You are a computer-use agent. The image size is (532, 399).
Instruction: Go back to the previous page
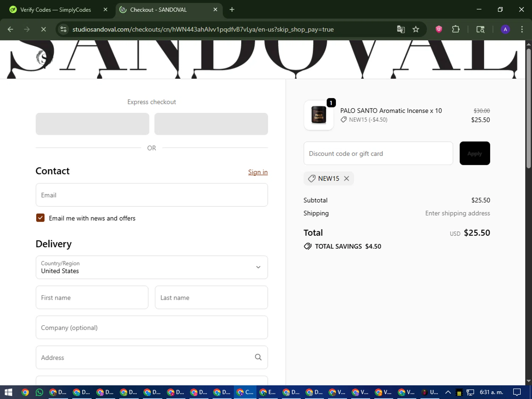click(x=10, y=29)
